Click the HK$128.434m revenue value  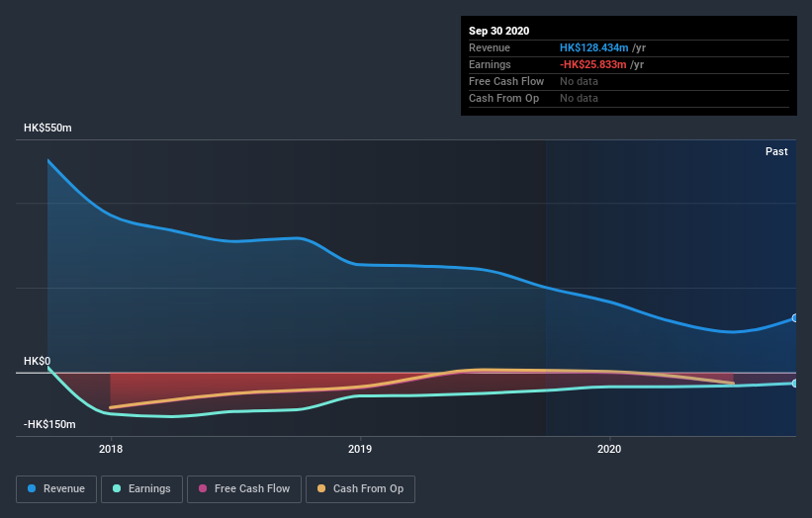tap(594, 48)
